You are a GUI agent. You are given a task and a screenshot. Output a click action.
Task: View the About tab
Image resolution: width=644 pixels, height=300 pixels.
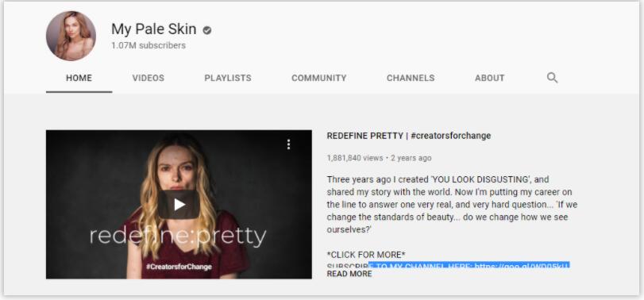pos(490,78)
